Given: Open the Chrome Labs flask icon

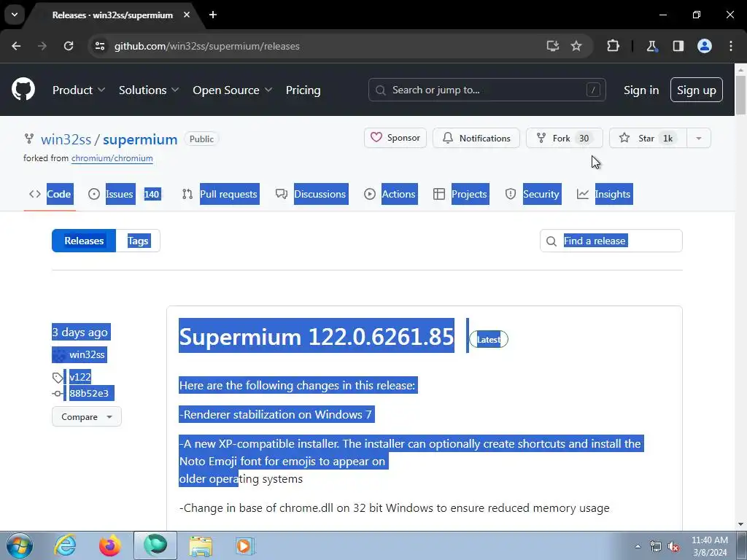Looking at the screenshot, I should coord(651,46).
